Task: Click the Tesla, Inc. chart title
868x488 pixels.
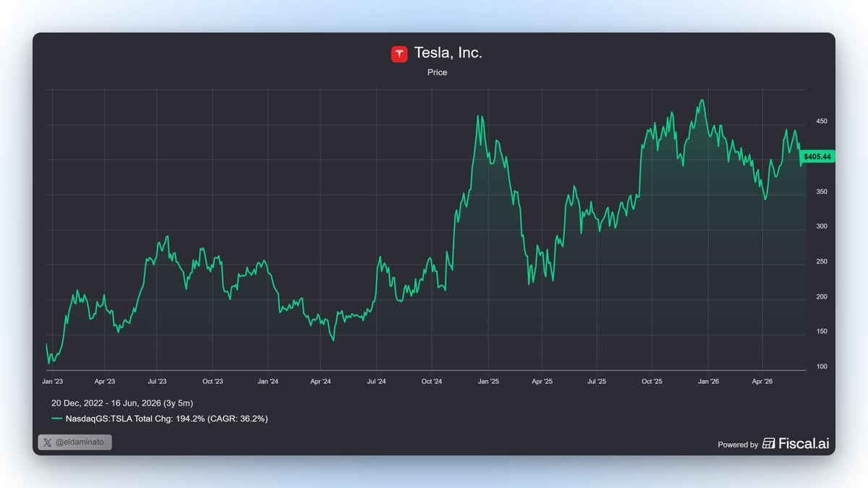Action: click(x=448, y=53)
